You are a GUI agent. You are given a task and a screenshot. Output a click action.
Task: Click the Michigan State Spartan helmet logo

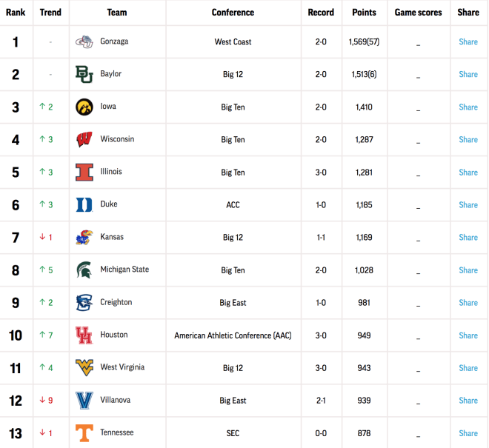84,270
